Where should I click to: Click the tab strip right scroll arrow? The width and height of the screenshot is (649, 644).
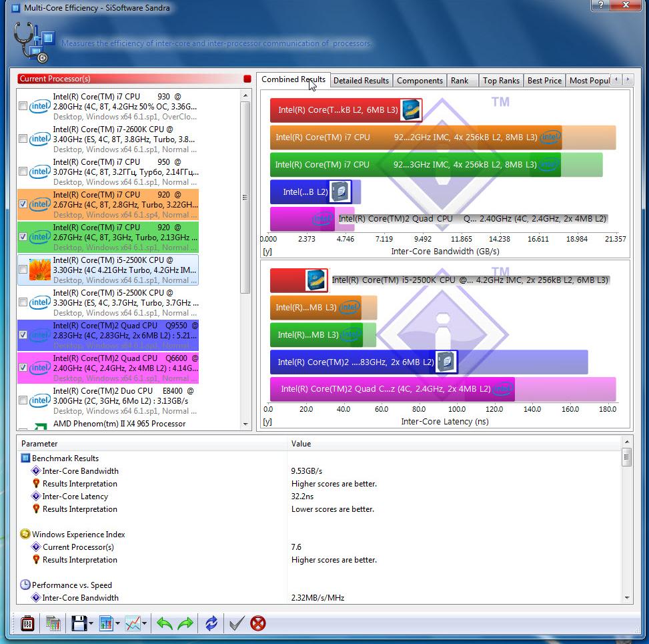pyautogui.click(x=628, y=79)
